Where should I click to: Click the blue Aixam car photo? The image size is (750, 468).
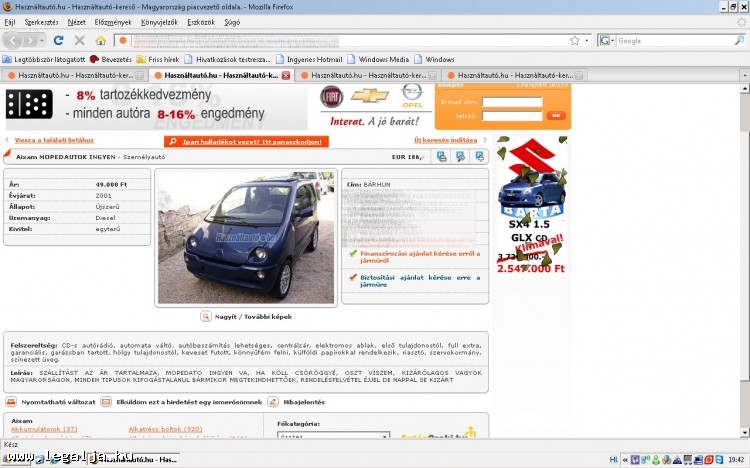[x=247, y=237]
